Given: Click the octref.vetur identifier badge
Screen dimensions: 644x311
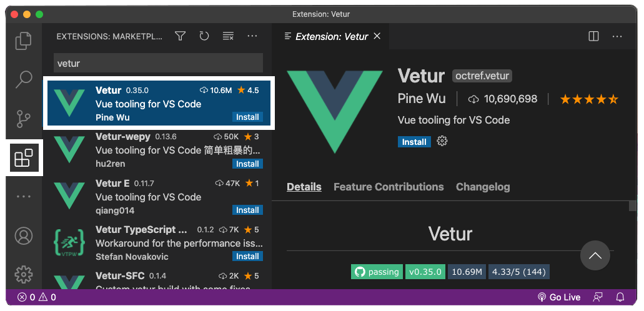Looking at the screenshot, I should 482,76.
